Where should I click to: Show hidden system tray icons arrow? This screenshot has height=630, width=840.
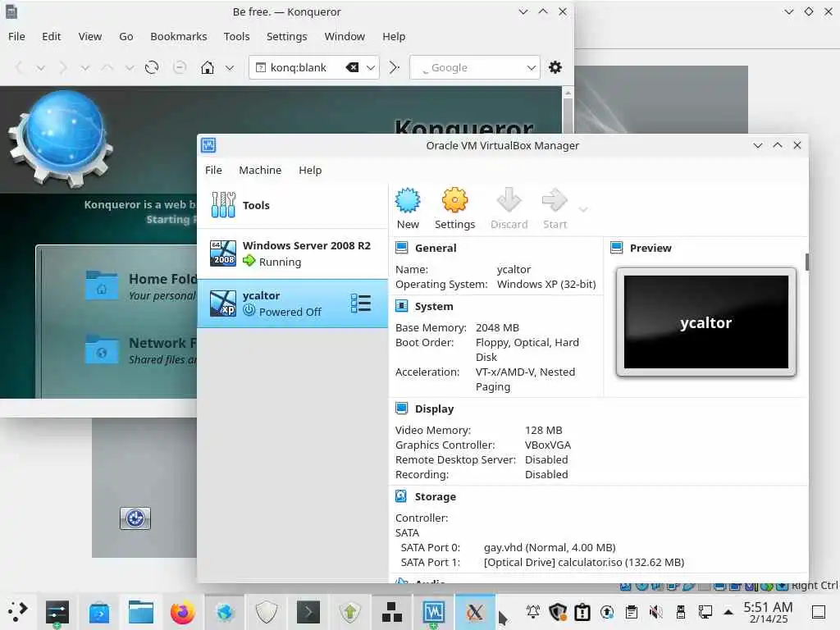point(728,612)
